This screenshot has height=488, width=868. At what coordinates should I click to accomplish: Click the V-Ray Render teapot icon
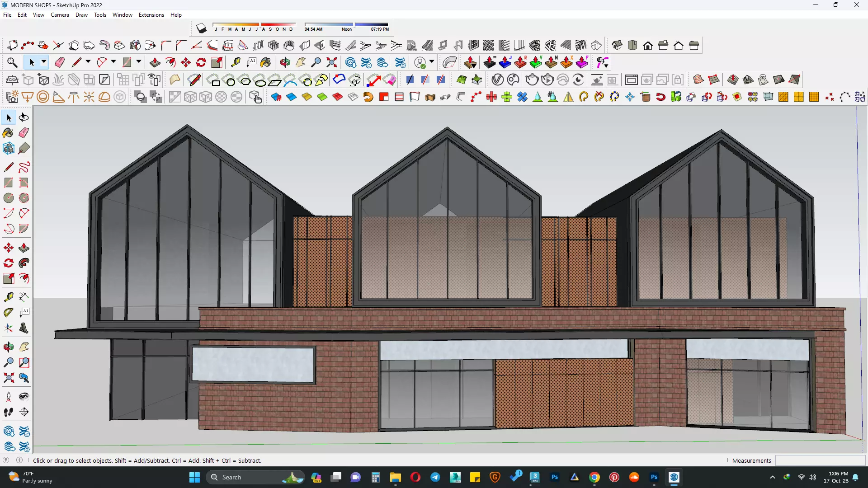(x=532, y=80)
